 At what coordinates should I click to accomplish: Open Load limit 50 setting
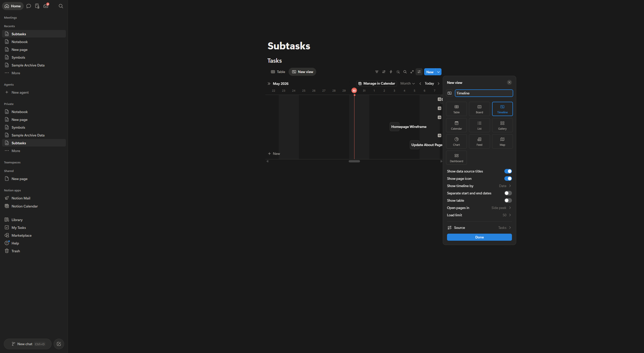coord(479,215)
